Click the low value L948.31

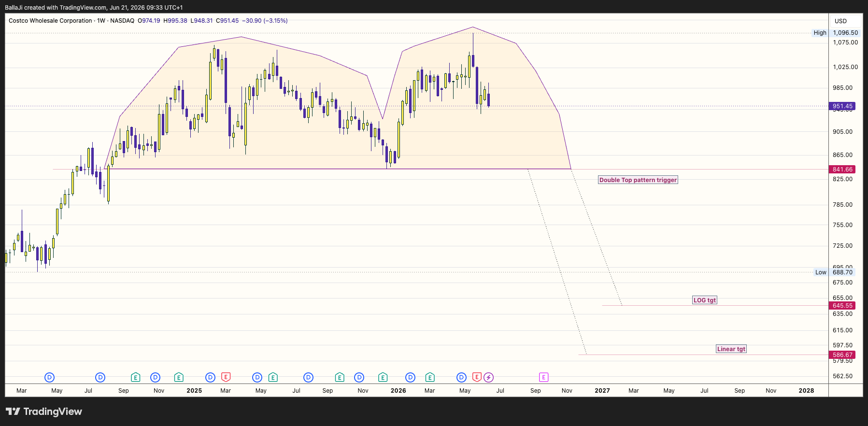click(x=201, y=21)
